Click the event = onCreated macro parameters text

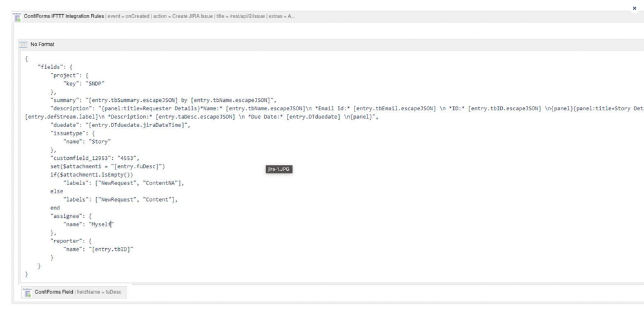[x=201, y=16]
